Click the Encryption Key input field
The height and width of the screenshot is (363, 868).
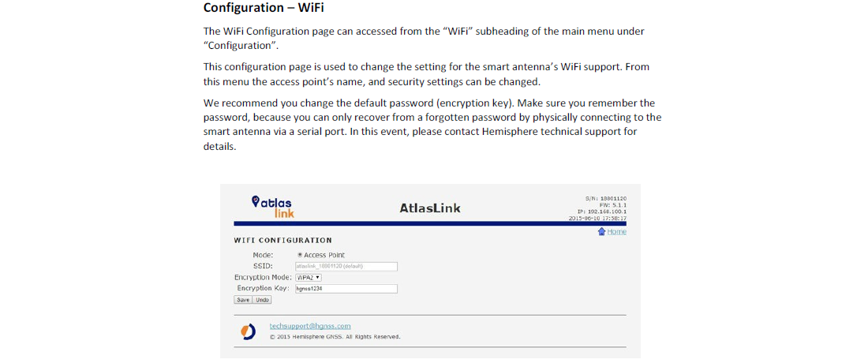click(346, 288)
